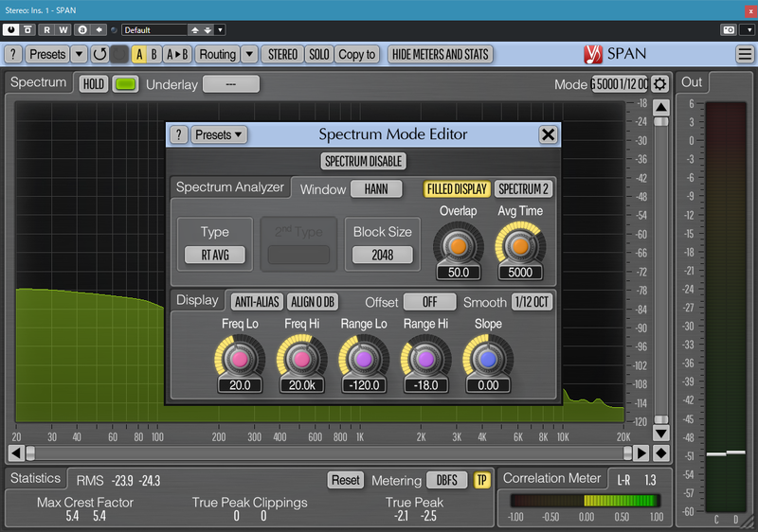This screenshot has width=758, height=532.
Task: Select the Spectrum panel tab
Action: tap(38, 82)
